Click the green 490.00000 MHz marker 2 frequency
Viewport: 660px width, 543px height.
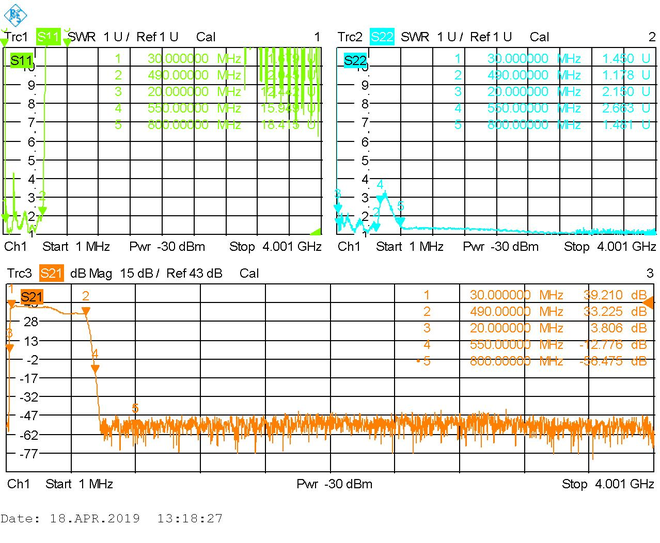(194, 75)
